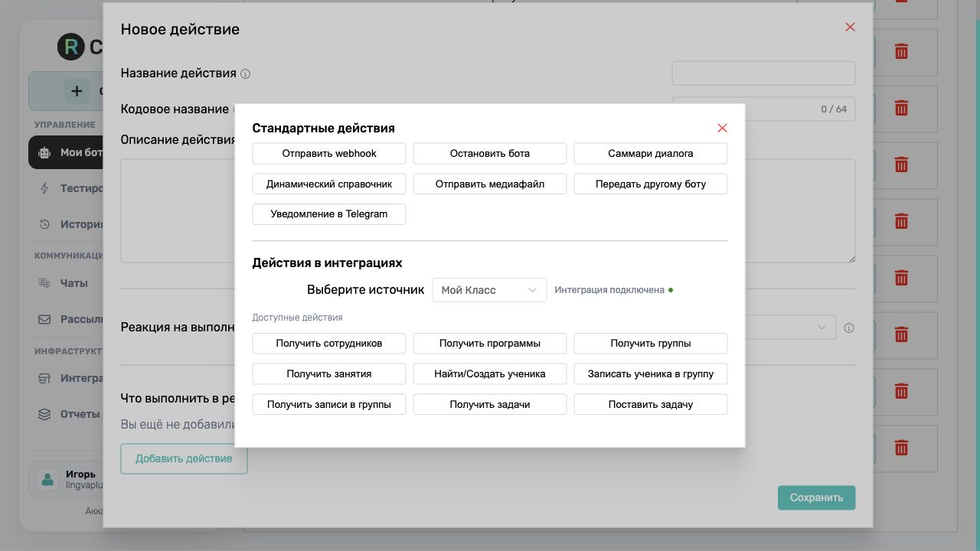This screenshot has width=980, height=551.
Task: Click the testing lightning icon in sidebar
Action: point(44,188)
